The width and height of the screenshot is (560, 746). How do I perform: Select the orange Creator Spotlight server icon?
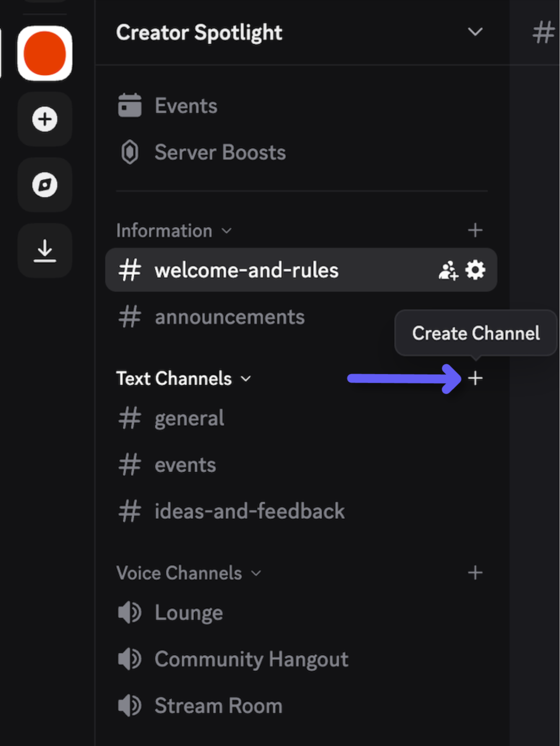click(45, 53)
